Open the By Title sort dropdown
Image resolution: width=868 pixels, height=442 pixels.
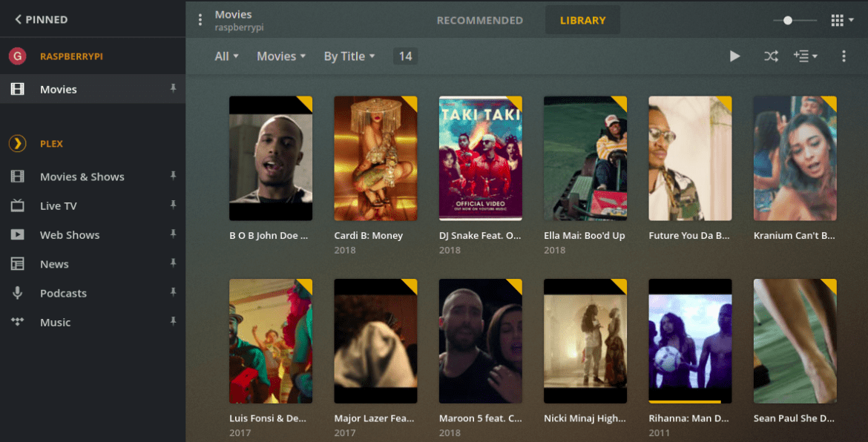click(x=349, y=56)
